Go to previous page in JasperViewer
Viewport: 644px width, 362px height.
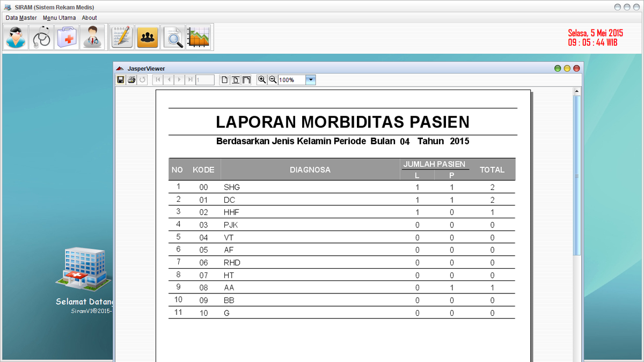point(169,80)
